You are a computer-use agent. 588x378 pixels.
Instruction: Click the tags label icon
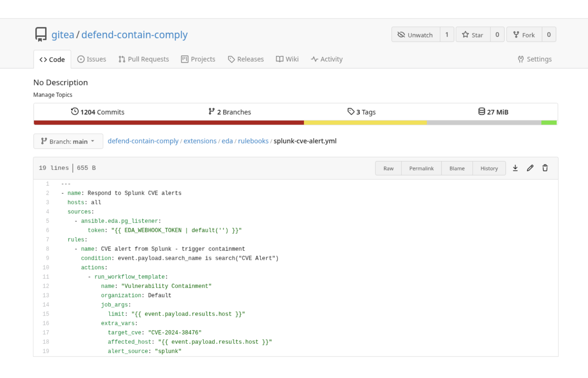[x=351, y=112]
